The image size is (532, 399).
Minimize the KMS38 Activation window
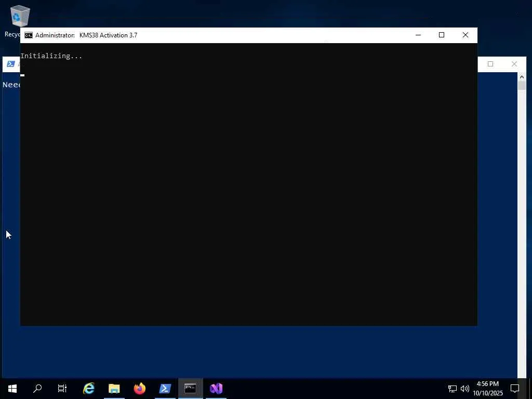418,35
